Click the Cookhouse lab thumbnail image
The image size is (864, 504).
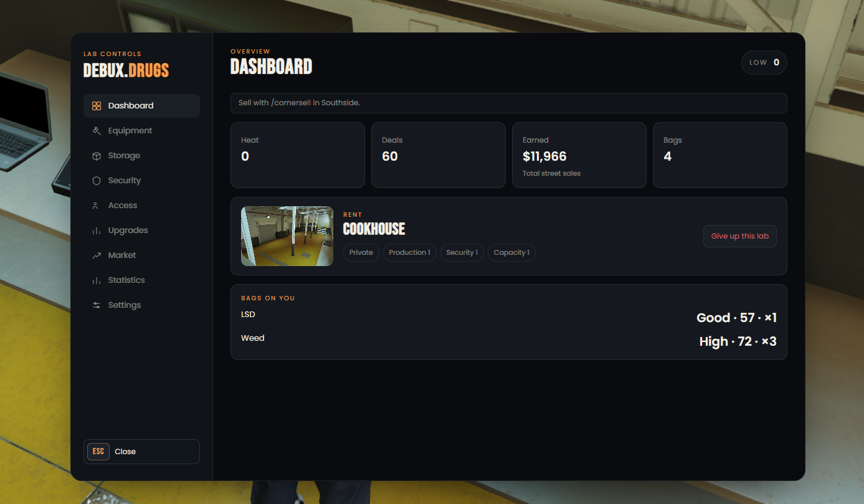[287, 236]
